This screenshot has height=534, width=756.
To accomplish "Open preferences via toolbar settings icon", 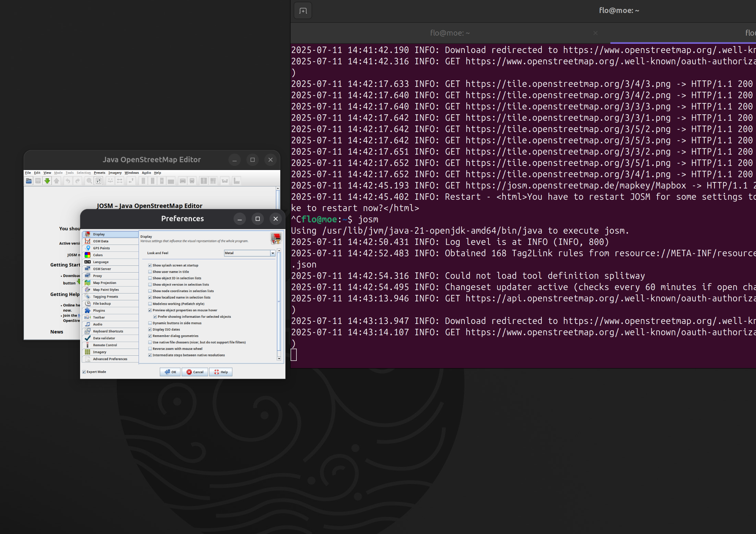I will click(x=99, y=181).
